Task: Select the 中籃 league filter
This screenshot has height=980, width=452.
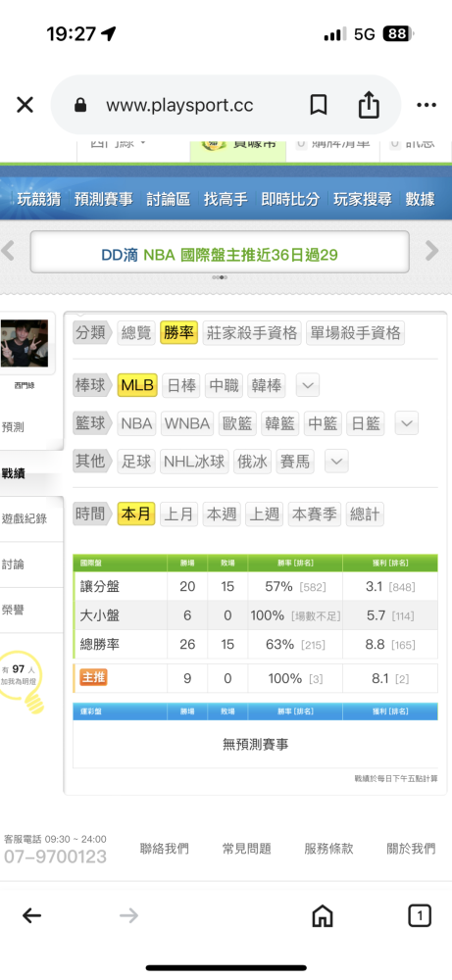Action: point(323,423)
